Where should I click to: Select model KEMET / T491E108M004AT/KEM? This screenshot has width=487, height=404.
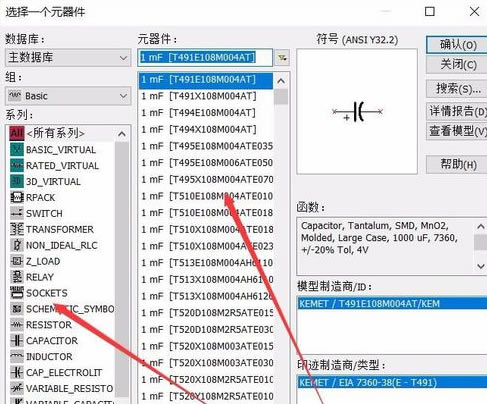392,304
